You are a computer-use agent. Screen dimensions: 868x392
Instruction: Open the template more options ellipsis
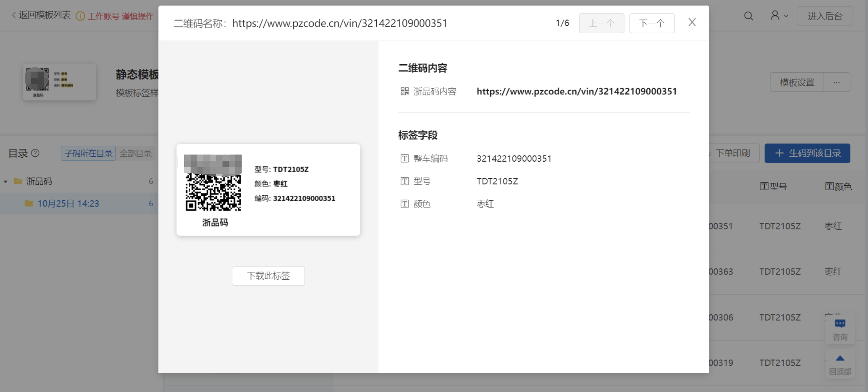836,83
